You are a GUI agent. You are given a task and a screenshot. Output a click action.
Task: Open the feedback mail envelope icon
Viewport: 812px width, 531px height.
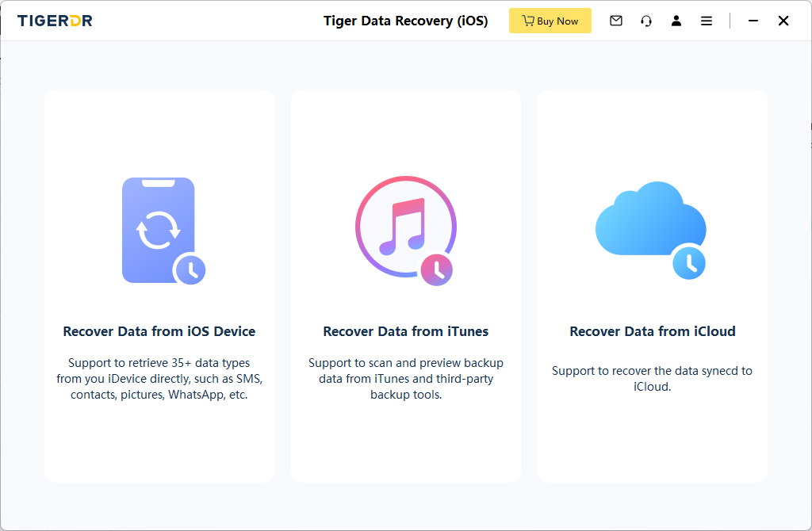(616, 21)
